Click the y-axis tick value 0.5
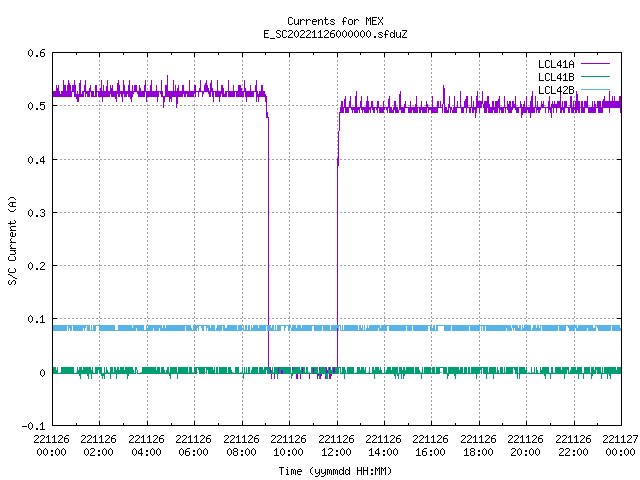Viewport: 640px width, 480px height. 36,106
